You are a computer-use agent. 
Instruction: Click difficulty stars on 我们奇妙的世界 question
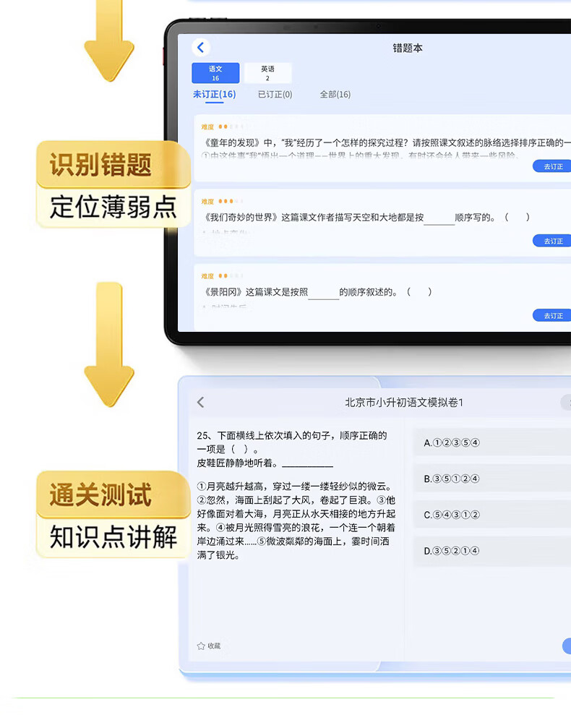(x=226, y=201)
